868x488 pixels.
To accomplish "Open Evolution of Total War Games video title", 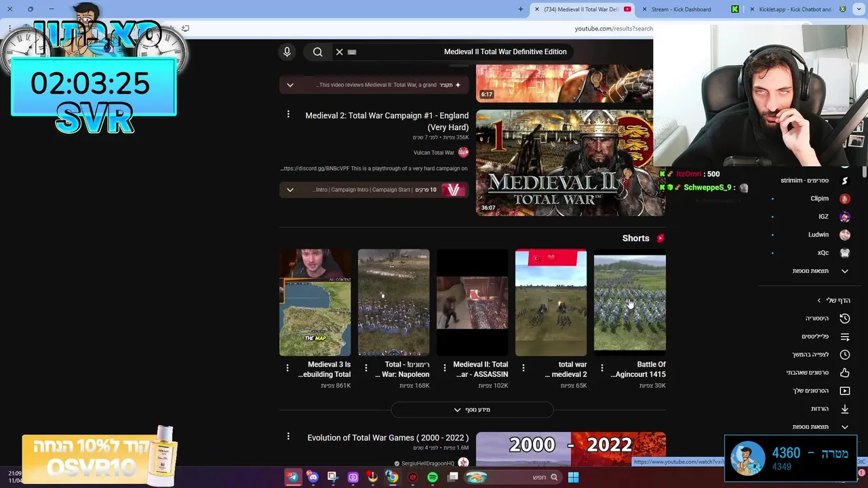I will [x=388, y=438].
